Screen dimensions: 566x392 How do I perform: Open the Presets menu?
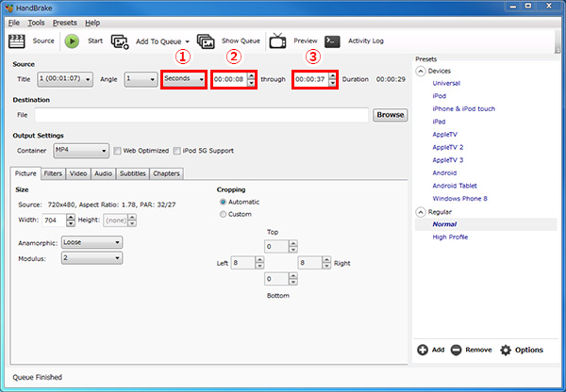click(65, 23)
